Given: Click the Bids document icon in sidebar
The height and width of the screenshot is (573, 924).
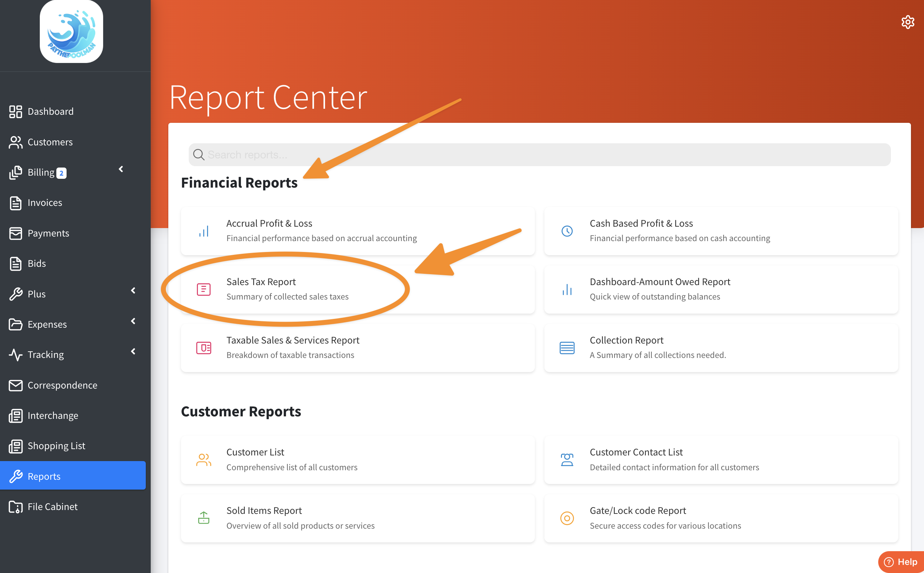Looking at the screenshot, I should (15, 263).
